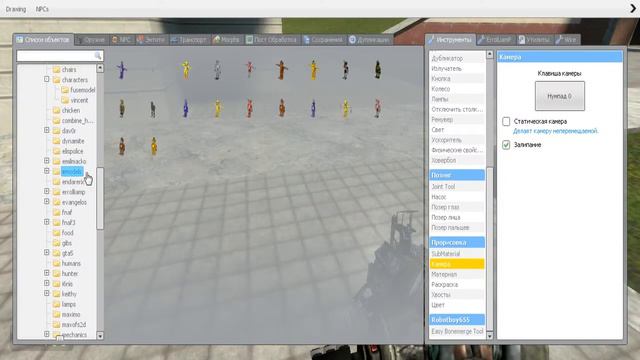Collapse the characters folder

[x=47, y=79]
